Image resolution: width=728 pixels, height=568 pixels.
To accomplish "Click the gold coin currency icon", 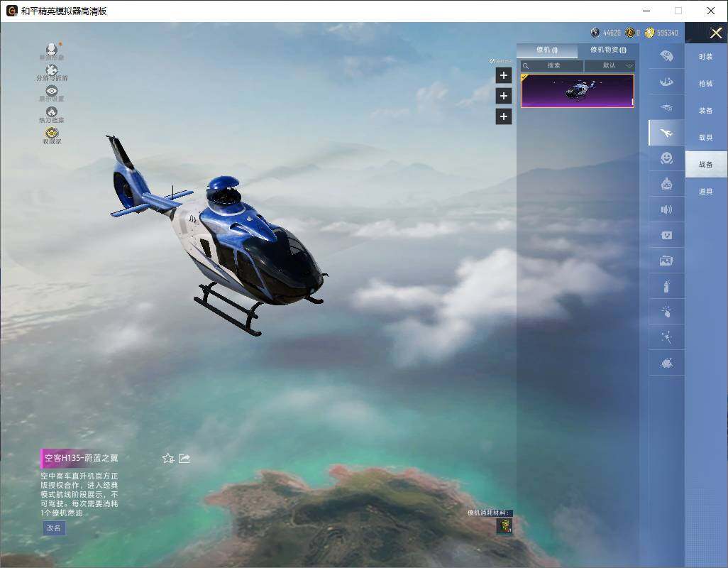I will 649,33.
